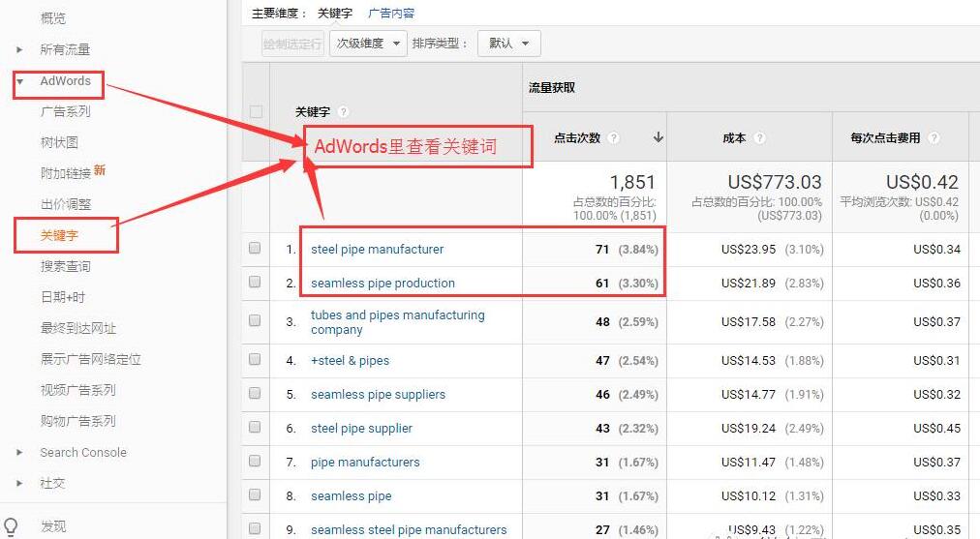980x539 pixels.
Task: Check the pipe manufacturers row
Action: pos(255,461)
